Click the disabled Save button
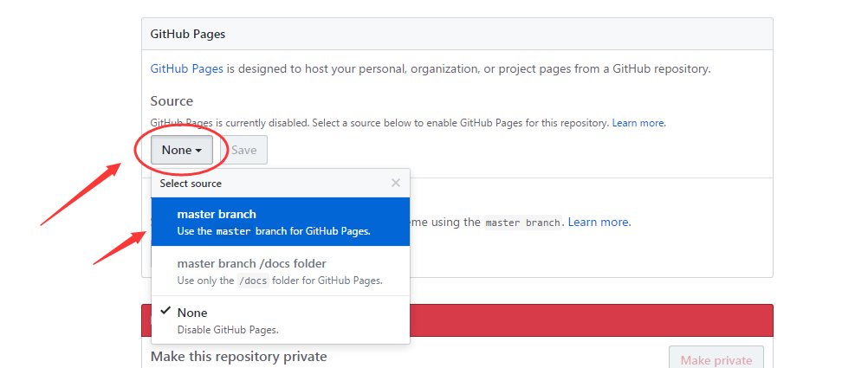The image size is (868, 368). click(244, 150)
